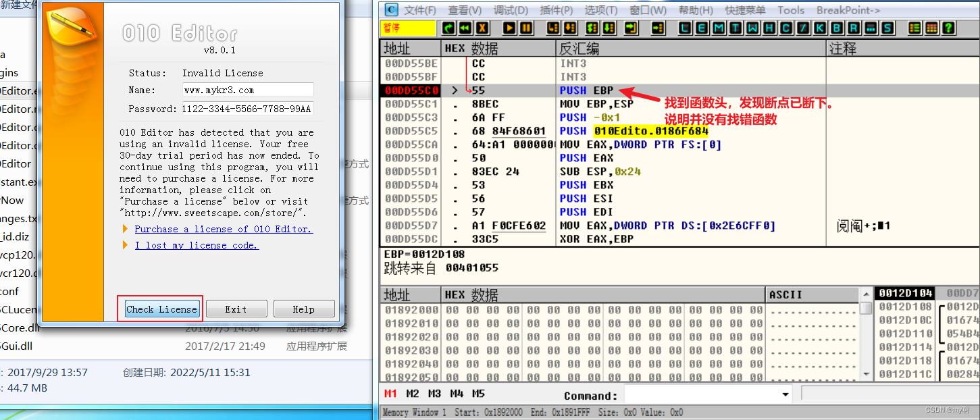Open the Breakpoints window with B icon
980x420 pixels.
tap(837, 28)
